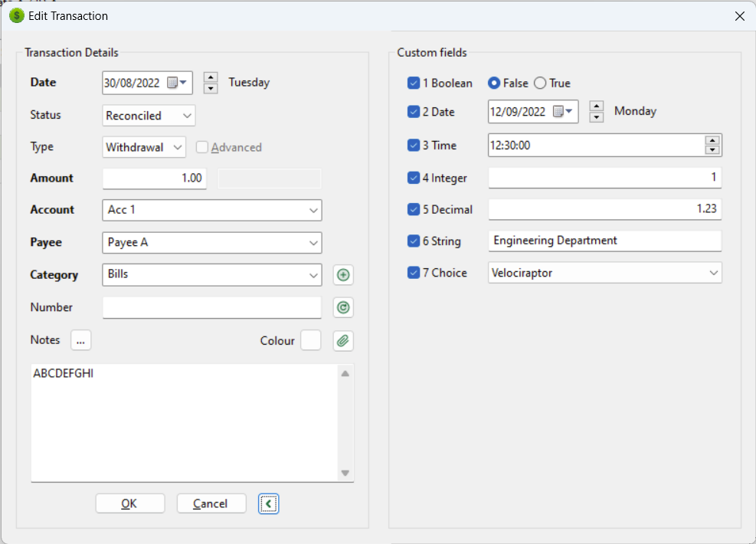Image resolution: width=756 pixels, height=544 pixels.
Task: Increment the date using the up stepper arrow
Action: point(211,77)
